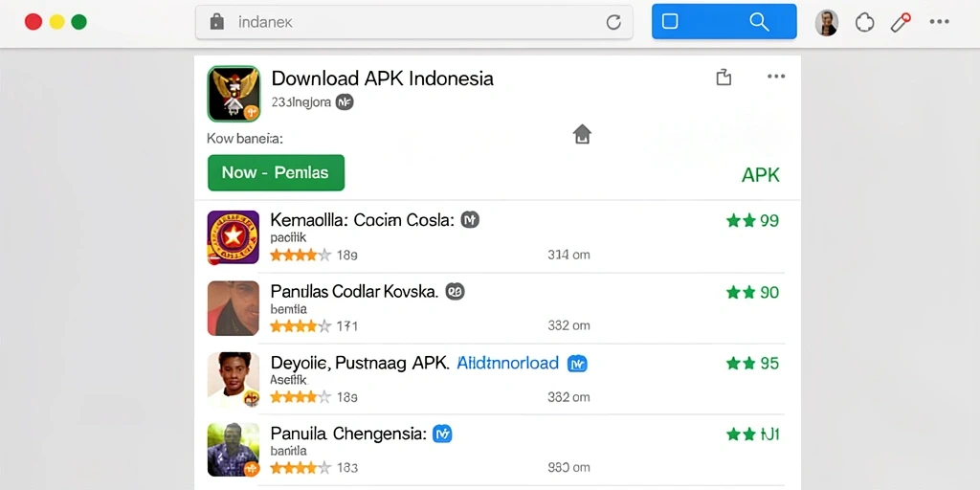980x490 pixels.
Task: Click the 23sIngjora subtitle text
Action: (x=301, y=101)
